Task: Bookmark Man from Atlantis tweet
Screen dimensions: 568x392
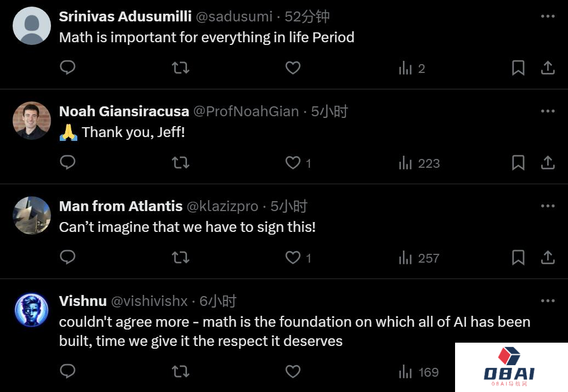Action: coord(518,258)
